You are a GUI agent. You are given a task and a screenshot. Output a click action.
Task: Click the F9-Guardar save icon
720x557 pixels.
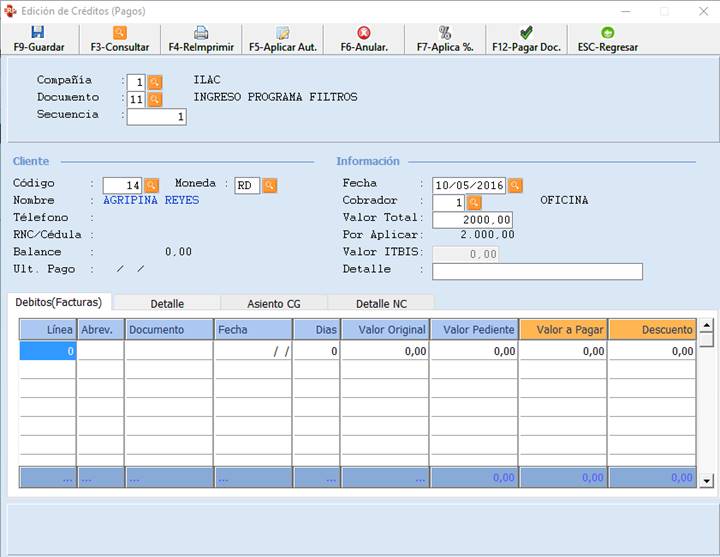(38, 33)
